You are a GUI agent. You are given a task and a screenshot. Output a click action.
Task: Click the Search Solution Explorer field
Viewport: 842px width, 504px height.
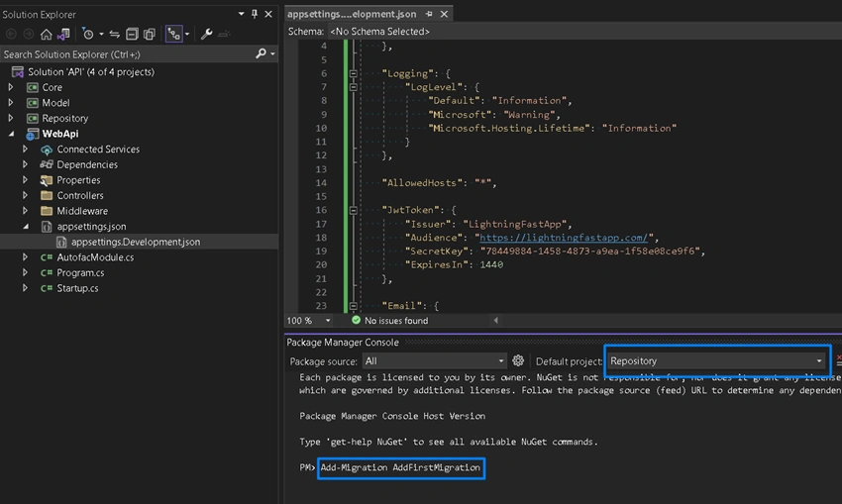(x=127, y=54)
